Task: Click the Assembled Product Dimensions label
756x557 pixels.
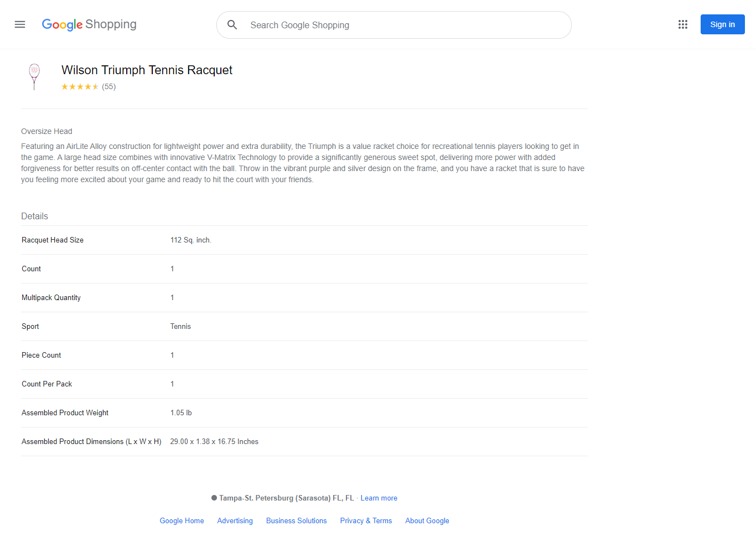Action: (91, 442)
